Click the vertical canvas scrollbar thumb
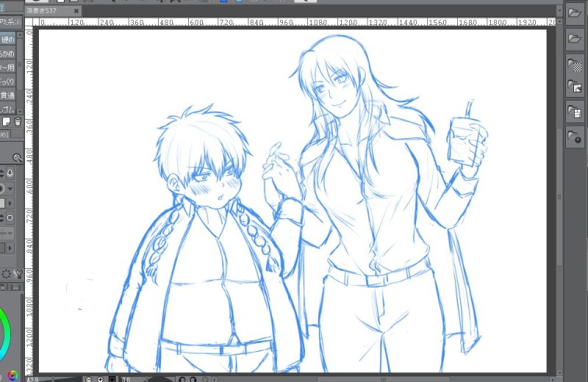Image resolution: width=588 pixels, height=382 pixels. click(x=559, y=197)
